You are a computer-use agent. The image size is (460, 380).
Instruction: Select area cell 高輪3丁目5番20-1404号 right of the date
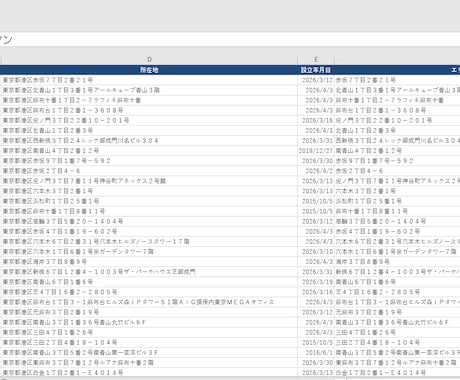click(x=397, y=221)
